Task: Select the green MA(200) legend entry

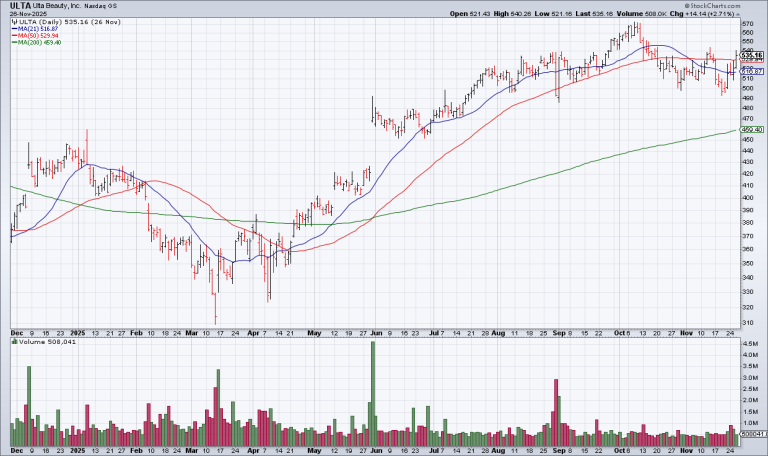Action: coord(36,43)
